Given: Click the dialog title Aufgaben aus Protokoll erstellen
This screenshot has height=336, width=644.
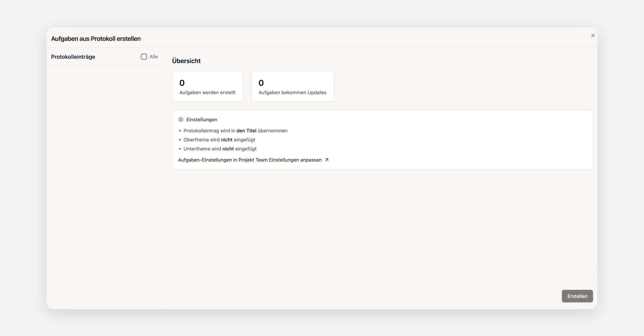Looking at the screenshot, I should tap(96, 39).
